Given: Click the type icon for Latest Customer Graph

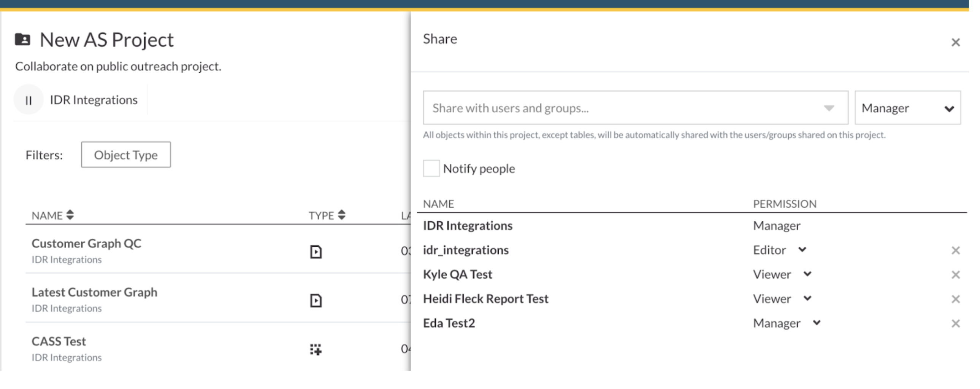Looking at the screenshot, I should click(x=316, y=301).
